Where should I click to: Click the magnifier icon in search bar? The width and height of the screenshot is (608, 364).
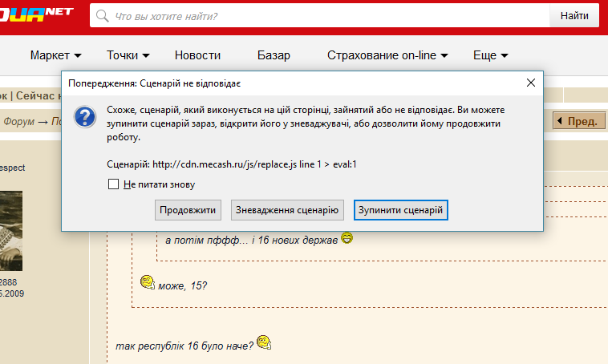(x=103, y=16)
